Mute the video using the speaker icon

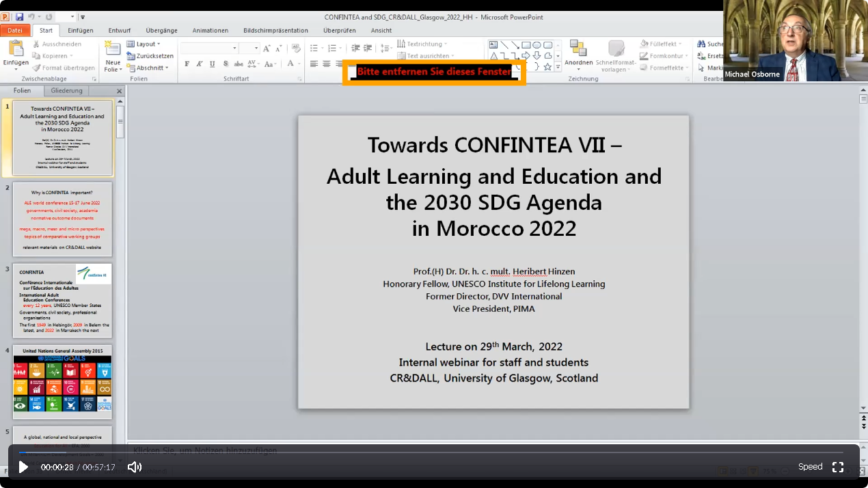tap(135, 467)
